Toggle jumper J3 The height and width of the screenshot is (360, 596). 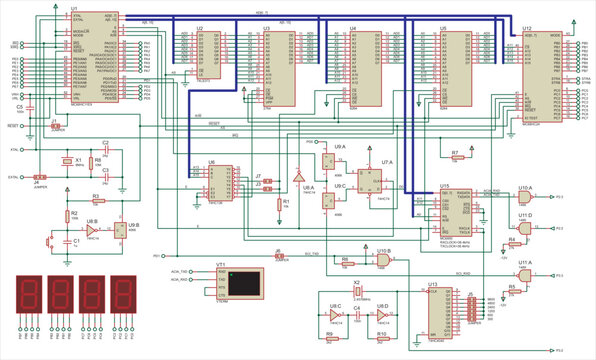268,189
